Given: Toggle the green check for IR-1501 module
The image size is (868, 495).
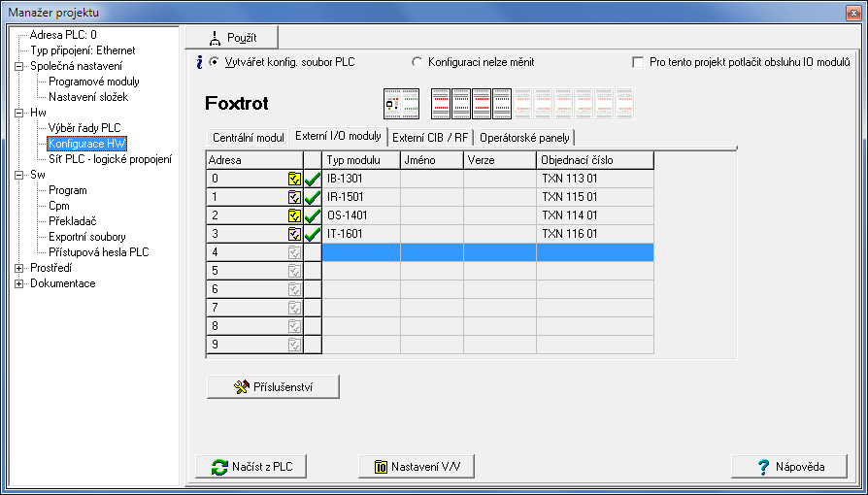Looking at the screenshot, I should 313,197.
